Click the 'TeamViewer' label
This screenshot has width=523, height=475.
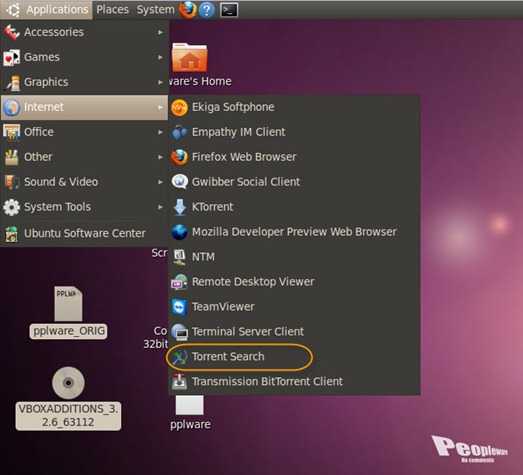223,307
